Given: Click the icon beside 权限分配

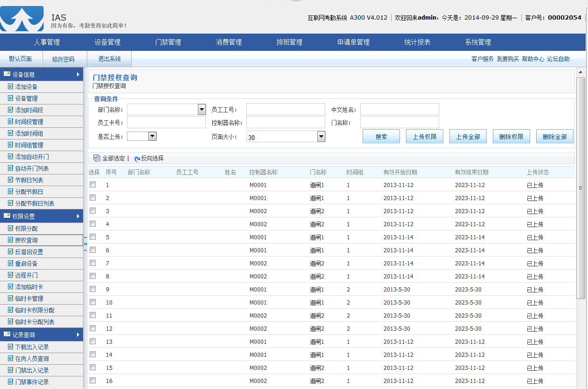Looking at the screenshot, I should (x=10, y=228).
